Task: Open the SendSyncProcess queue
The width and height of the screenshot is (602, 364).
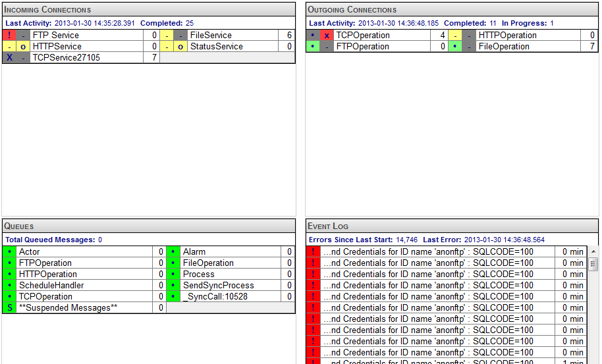Action: click(x=218, y=286)
